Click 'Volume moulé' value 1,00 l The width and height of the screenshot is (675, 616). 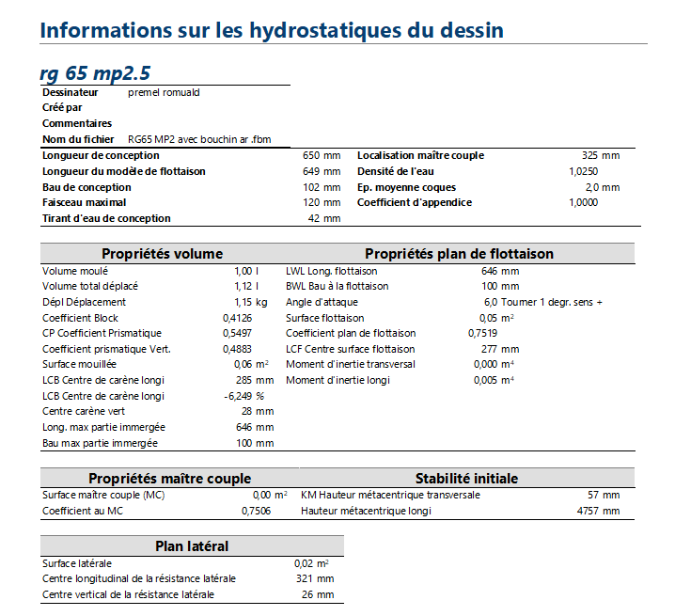(x=246, y=272)
